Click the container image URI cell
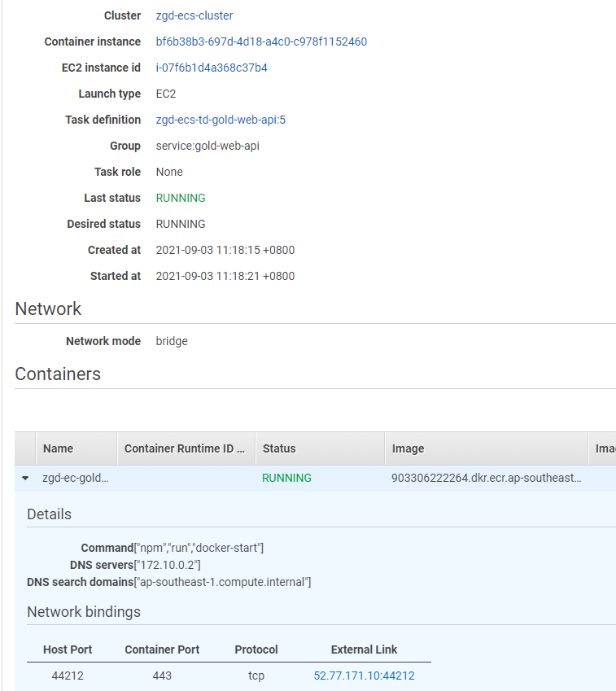The image size is (616, 691). pyautogui.click(x=487, y=478)
